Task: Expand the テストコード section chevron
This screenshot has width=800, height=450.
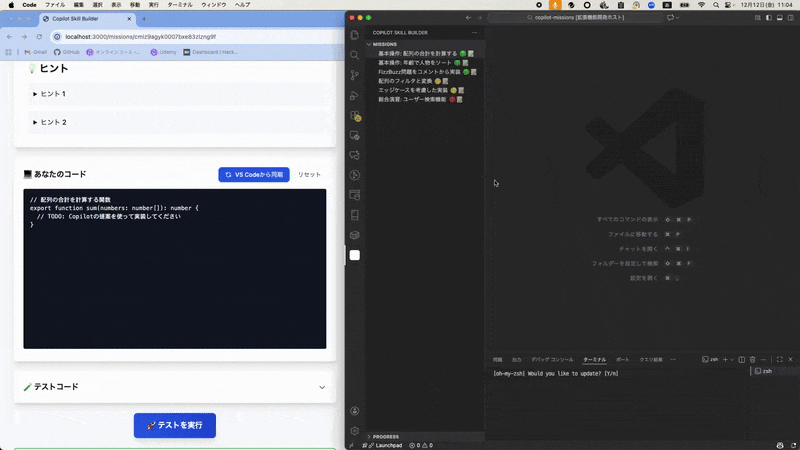Action: click(322, 387)
